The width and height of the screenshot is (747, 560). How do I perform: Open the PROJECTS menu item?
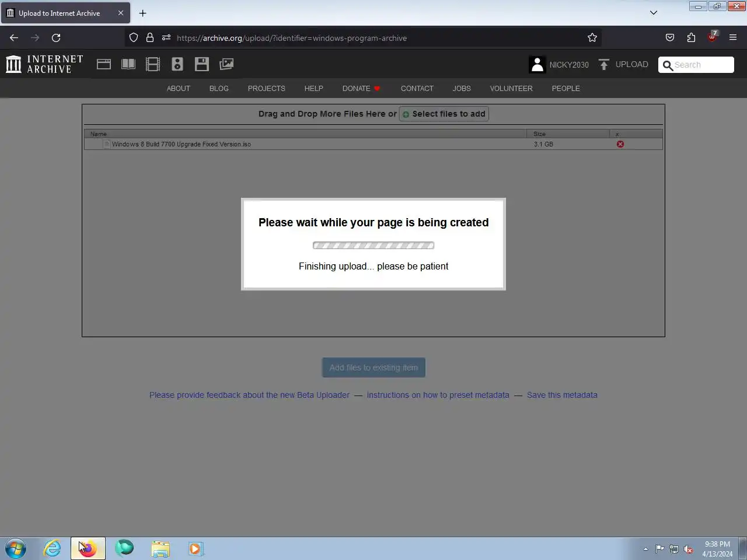266,89
